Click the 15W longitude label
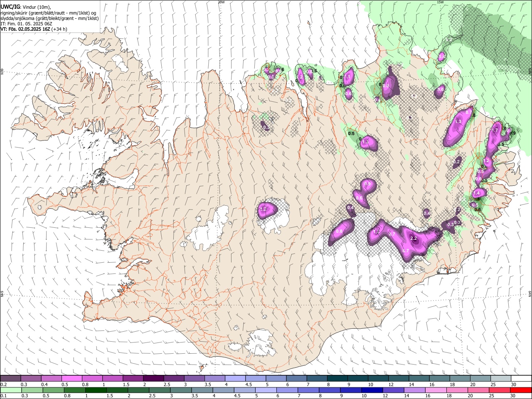Image resolution: width=532 pixels, height=399 pixels. coord(440,2)
